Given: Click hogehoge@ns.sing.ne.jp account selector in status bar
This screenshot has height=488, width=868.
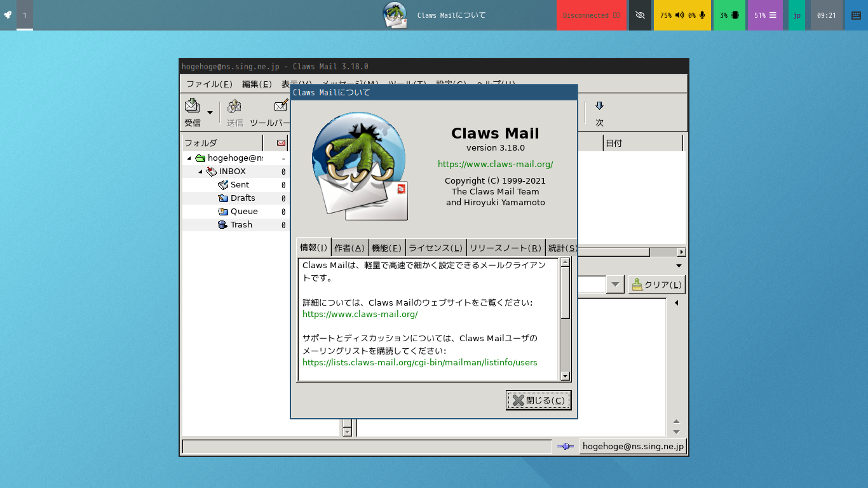Looking at the screenshot, I should 633,447.
